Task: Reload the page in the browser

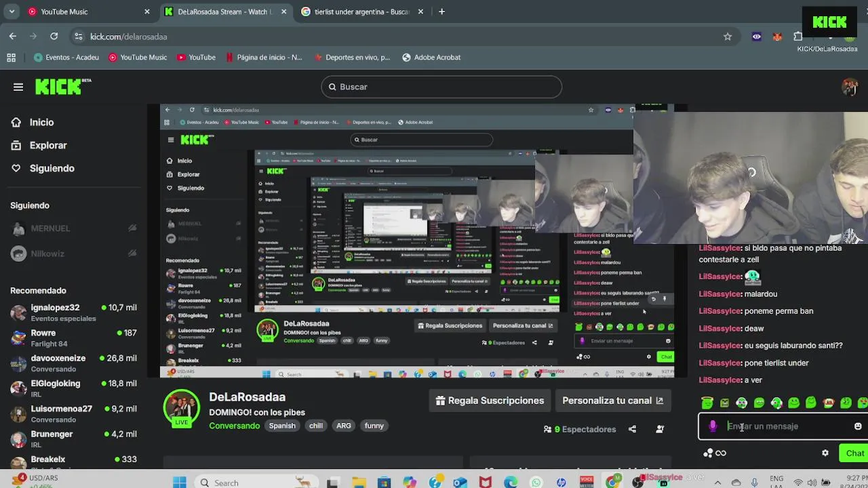Action: point(54,37)
